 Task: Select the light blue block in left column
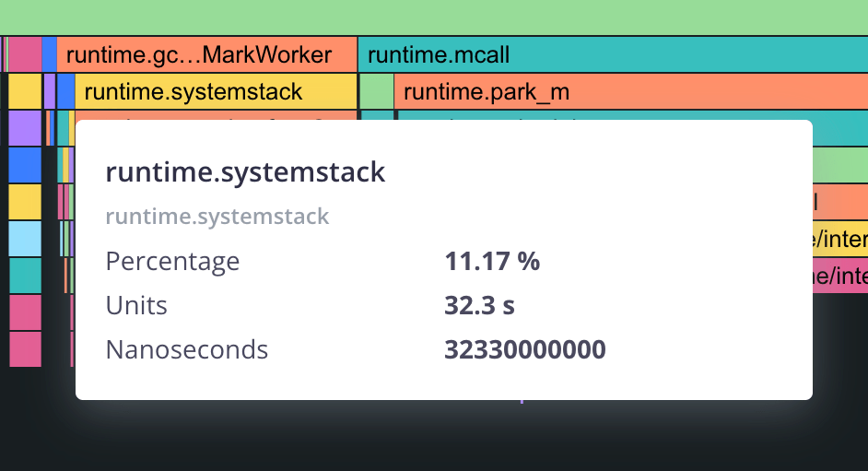tap(25, 238)
